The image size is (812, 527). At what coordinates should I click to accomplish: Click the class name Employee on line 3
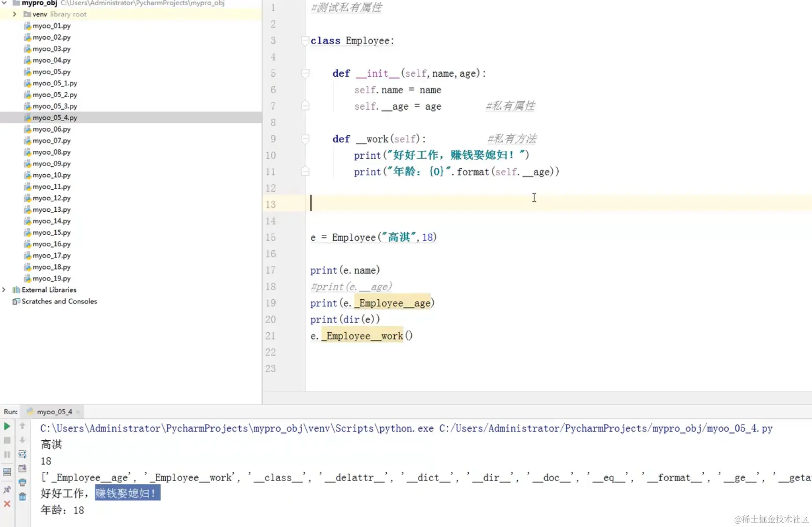(x=368, y=41)
